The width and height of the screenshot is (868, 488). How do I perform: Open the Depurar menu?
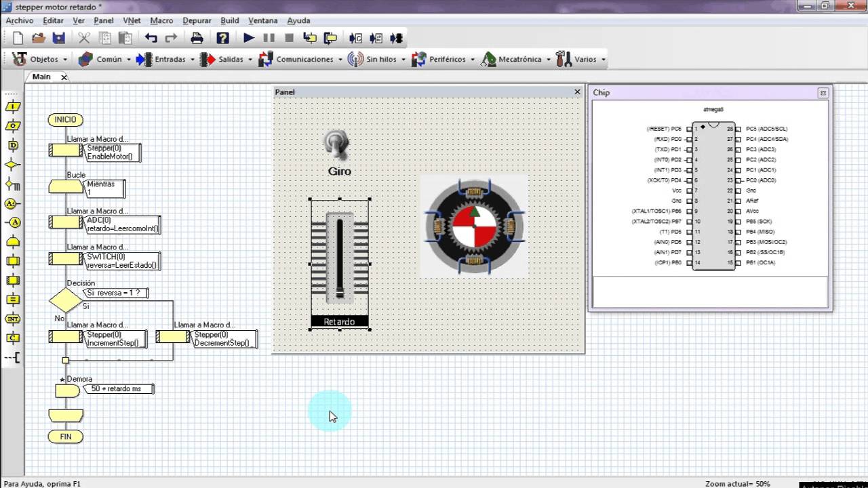pyautogui.click(x=197, y=21)
